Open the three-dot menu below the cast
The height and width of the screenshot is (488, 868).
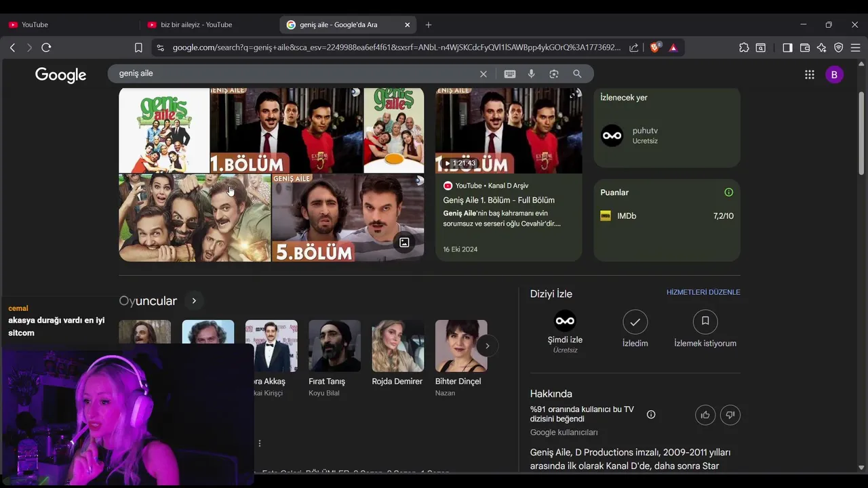(x=260, y=443)
